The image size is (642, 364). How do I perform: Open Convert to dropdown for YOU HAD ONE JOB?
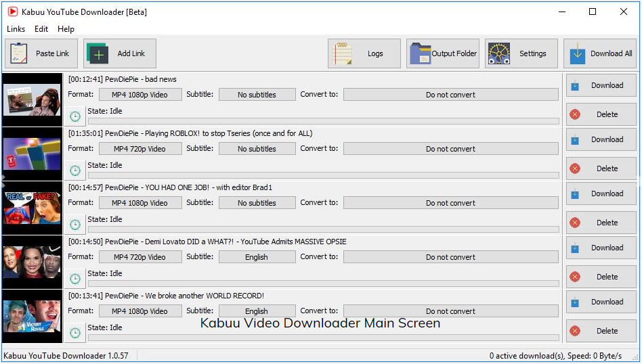coord(451,203)
